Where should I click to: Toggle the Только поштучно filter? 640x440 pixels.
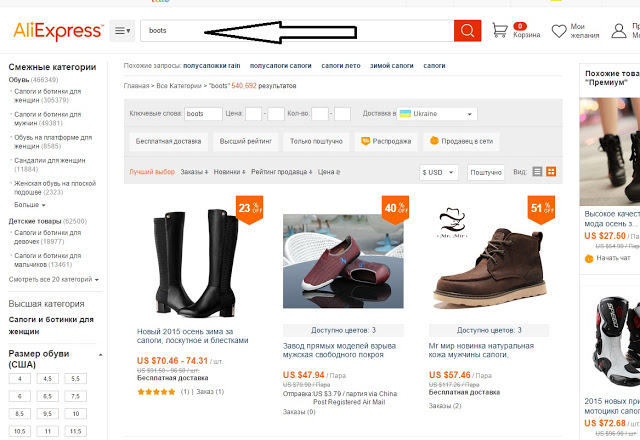point(316,142)
